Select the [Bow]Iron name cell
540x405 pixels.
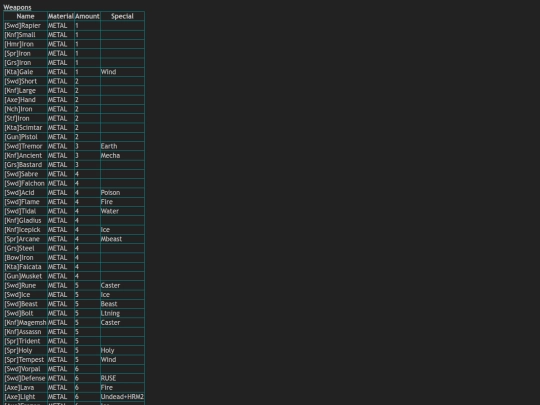click(25, 258)
